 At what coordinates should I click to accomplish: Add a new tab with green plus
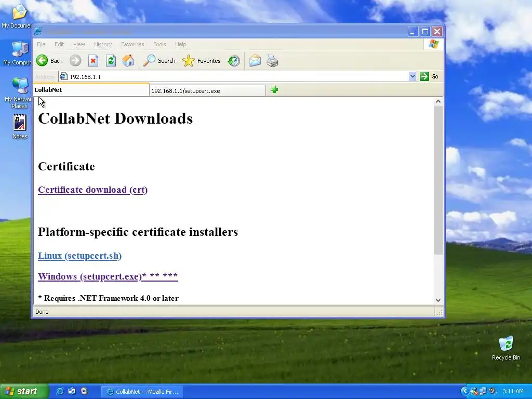point(274,89)
